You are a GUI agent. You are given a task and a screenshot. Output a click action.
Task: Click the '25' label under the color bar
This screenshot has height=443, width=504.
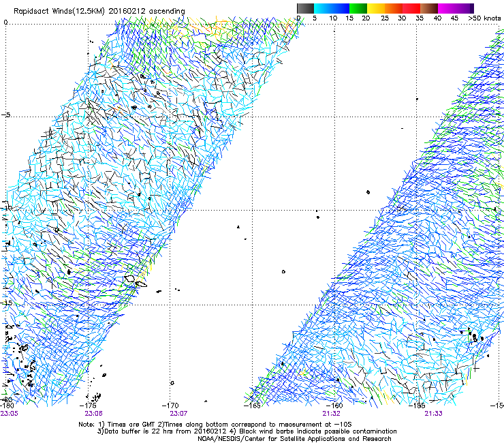385,18
